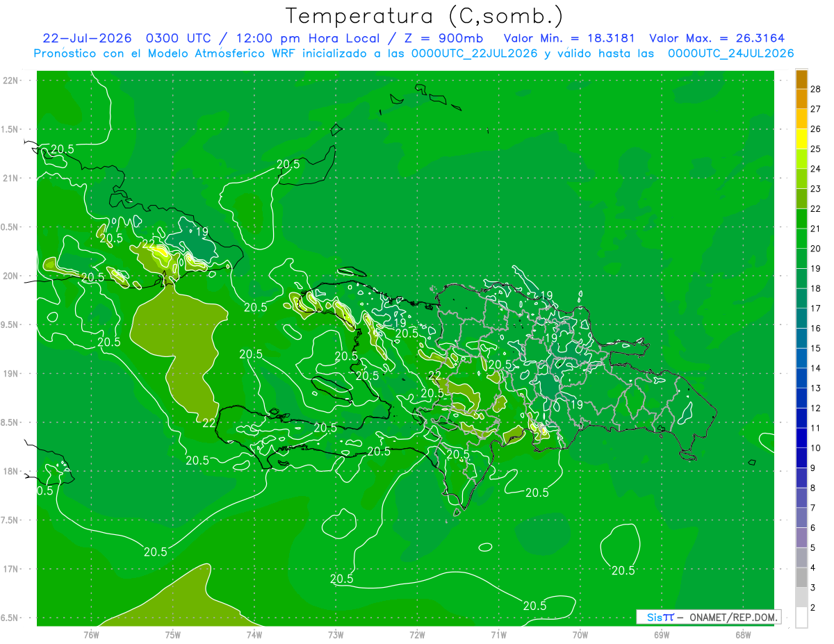Click the purple legend band between 6 and 7
This screenshot has height=644, width=834.
pyautogui.click(x=802, y=518)
